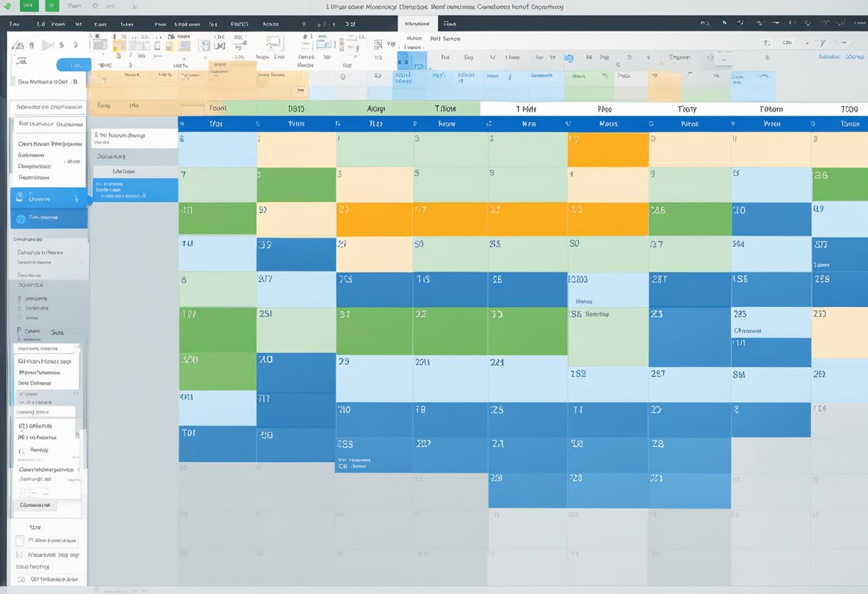
Task: Click the play arrow icon in the ribbon
Action: (47, 45)
